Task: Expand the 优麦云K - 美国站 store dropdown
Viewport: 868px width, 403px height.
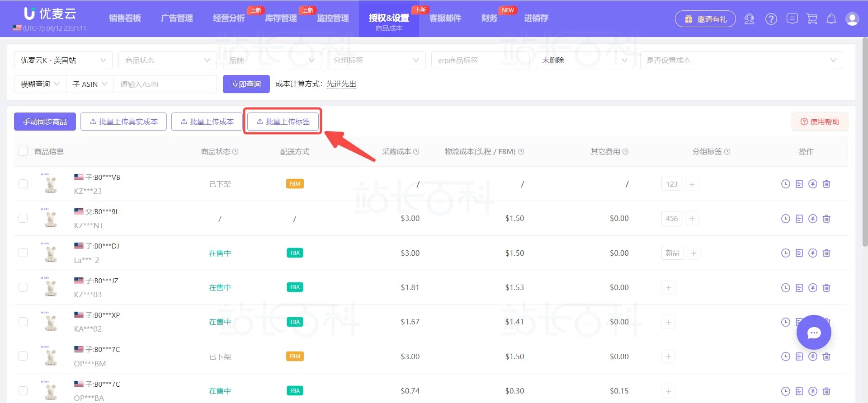Action: [x=63, y=60]
